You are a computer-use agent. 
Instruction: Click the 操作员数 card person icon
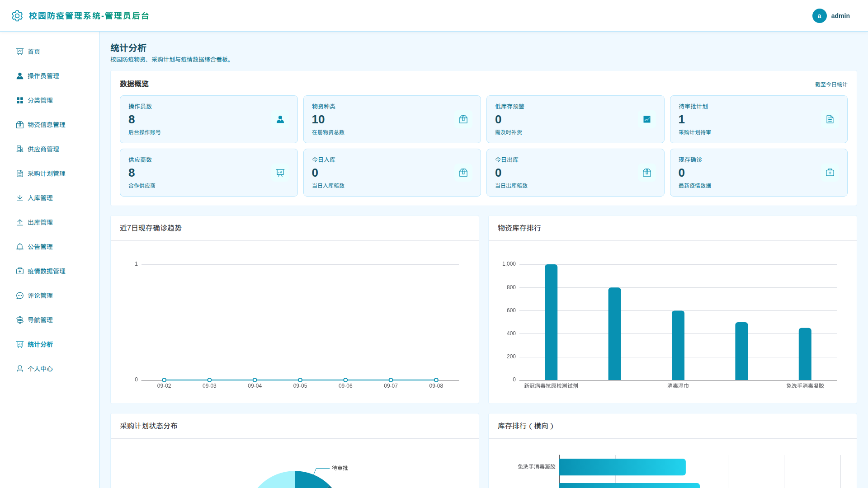tap(280, 119)
